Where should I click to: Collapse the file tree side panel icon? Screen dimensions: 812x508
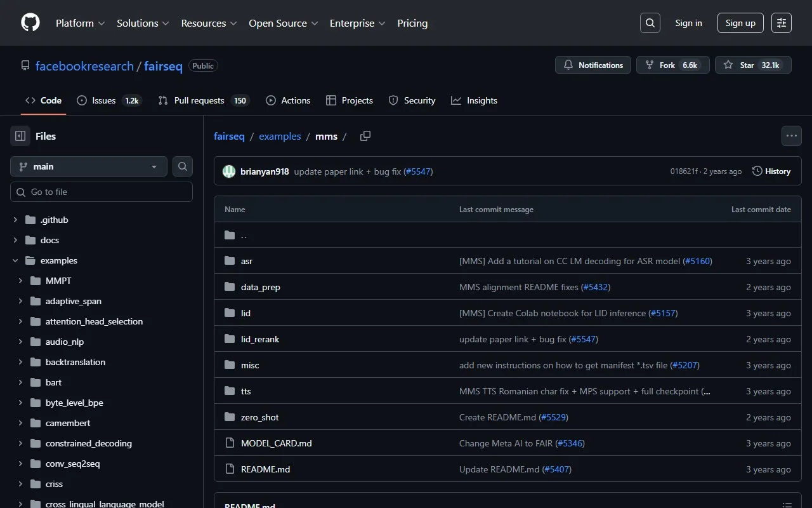coord(20,136)
